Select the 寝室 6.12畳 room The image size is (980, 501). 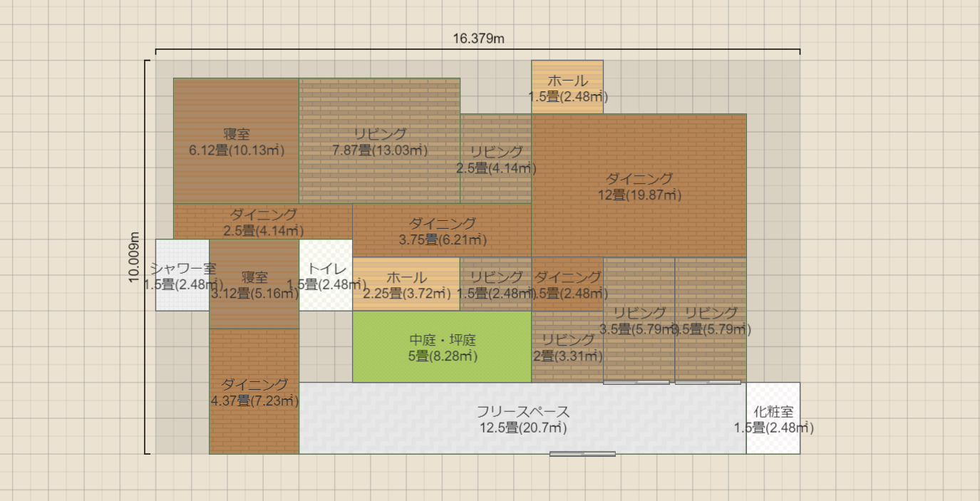[x=236, y=141]
